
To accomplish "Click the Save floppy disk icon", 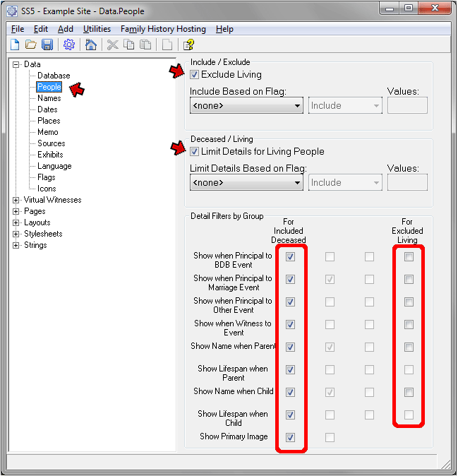I will coord(47,44).
